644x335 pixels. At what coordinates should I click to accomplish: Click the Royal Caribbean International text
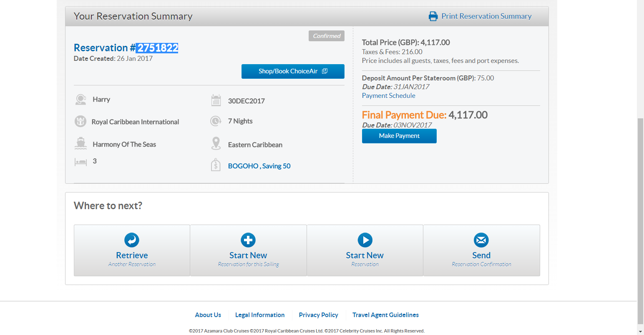click(136, 122)
